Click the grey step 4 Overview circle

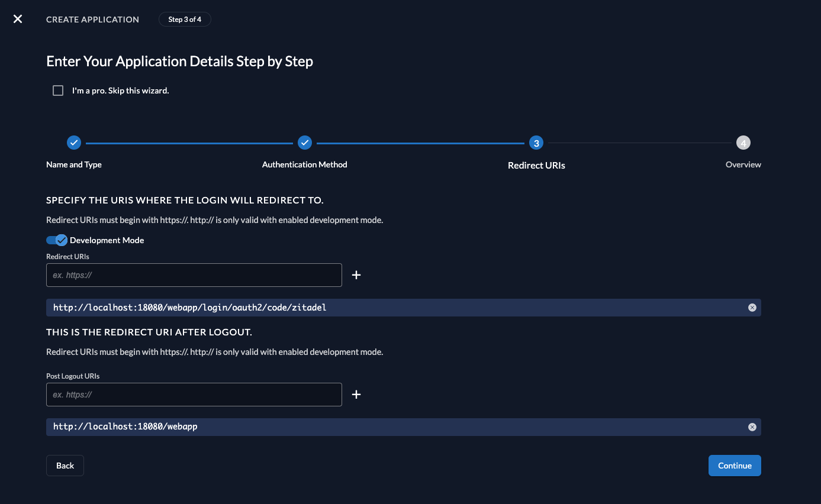coord(743,143)
